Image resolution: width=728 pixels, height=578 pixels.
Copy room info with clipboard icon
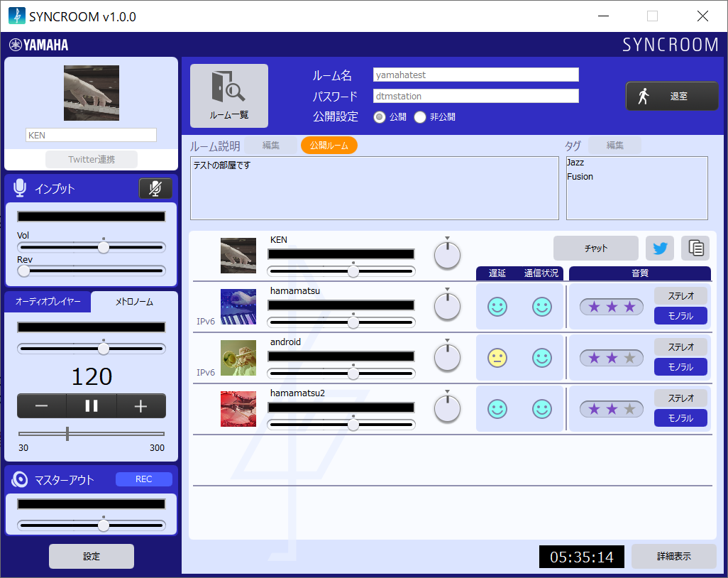(x=695, y=248)
